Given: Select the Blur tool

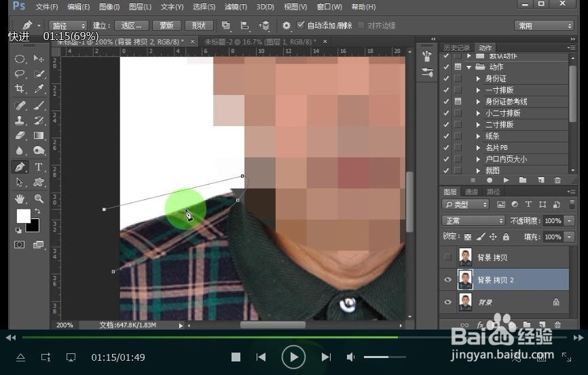Looking at the screenshot, I should pyautogui.click(x=20, y=151).
